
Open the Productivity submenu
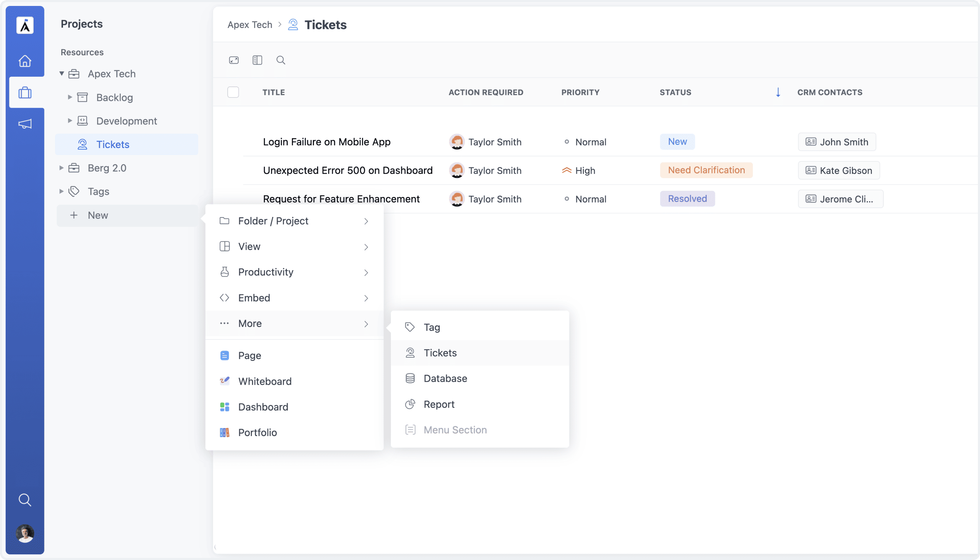(294, 272)
